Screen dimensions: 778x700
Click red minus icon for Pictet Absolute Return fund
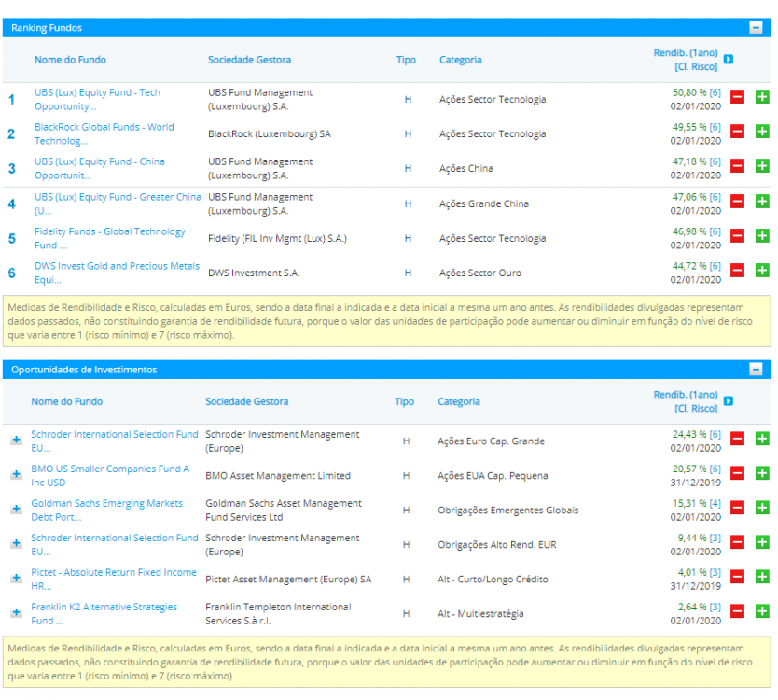click(737, 578)
